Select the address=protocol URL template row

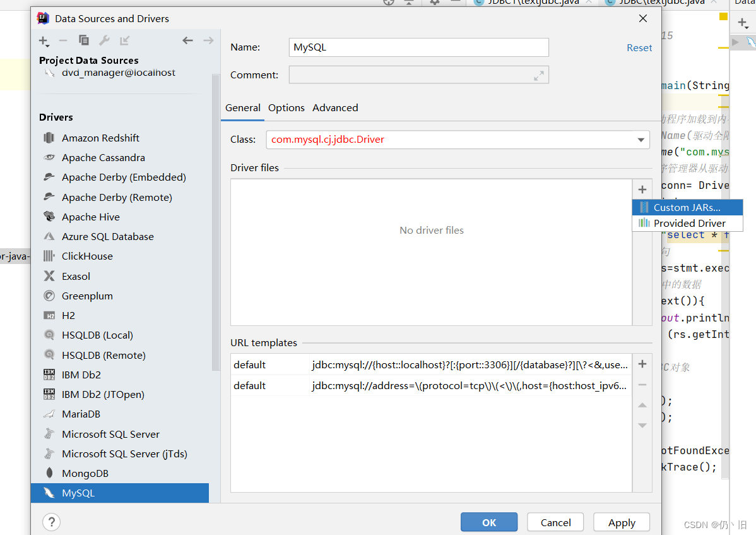[x=431, y=386]
